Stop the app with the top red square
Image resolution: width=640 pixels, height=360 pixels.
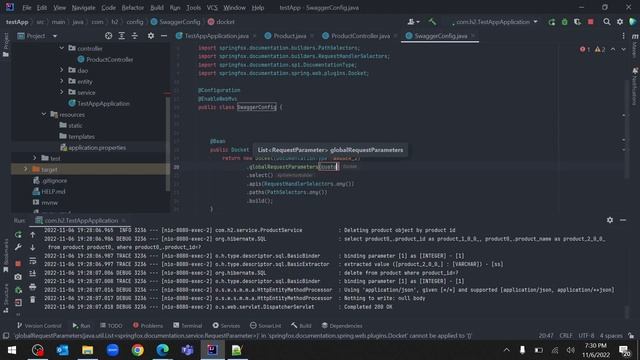pos(590,22)
